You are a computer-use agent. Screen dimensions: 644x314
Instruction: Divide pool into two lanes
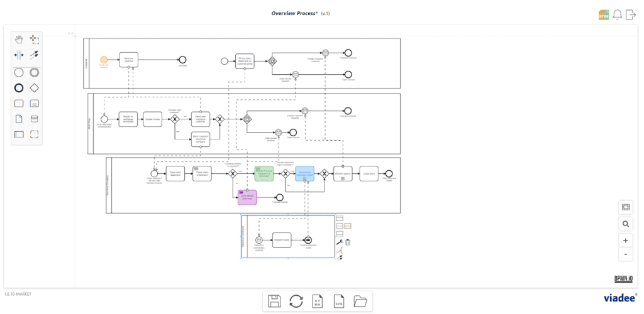point(340,226)
